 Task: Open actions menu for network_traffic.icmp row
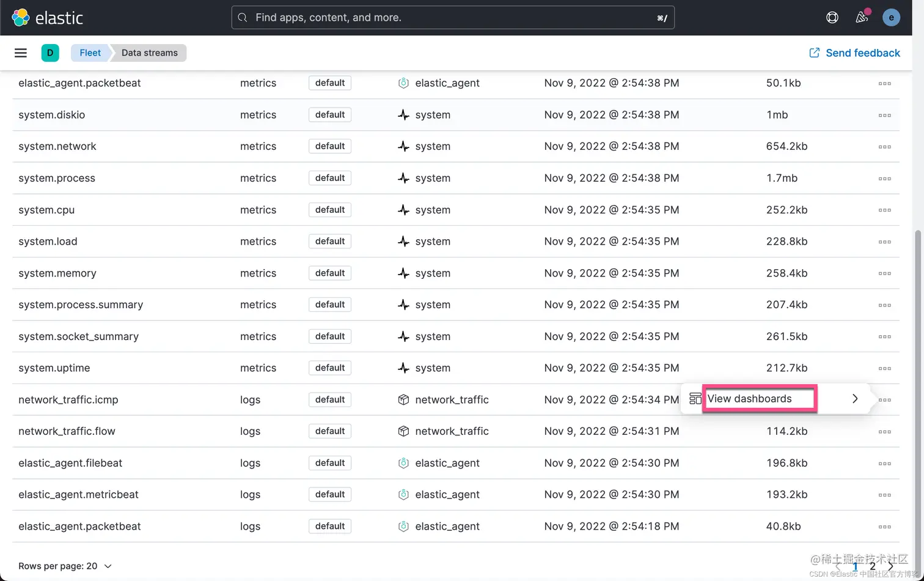click(884, 400)
